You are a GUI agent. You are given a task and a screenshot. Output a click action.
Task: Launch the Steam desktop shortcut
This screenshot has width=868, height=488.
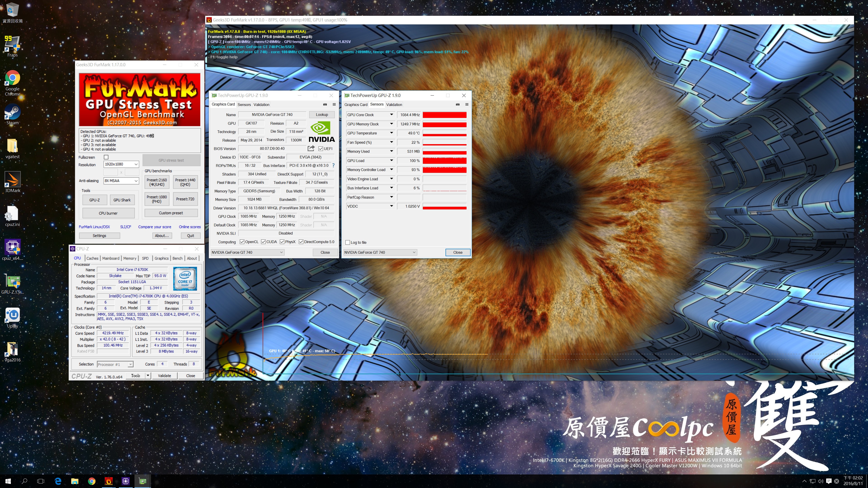(12, 115)
